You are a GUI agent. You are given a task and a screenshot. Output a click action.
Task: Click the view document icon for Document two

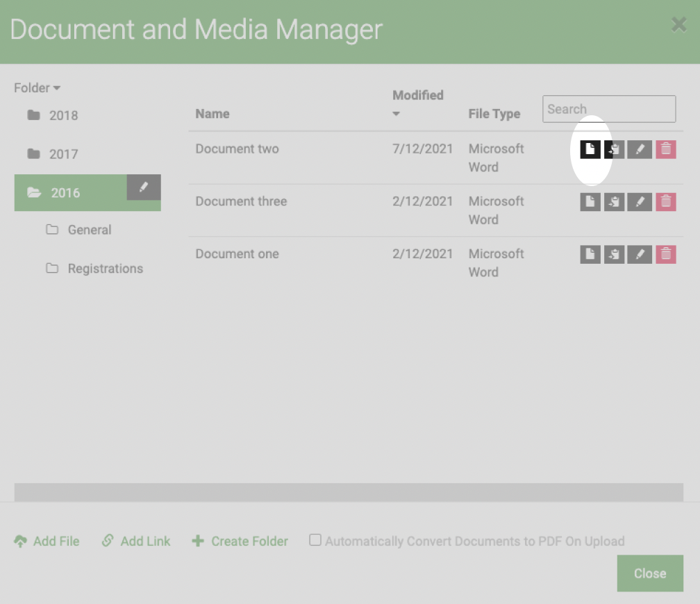point(590,149)
